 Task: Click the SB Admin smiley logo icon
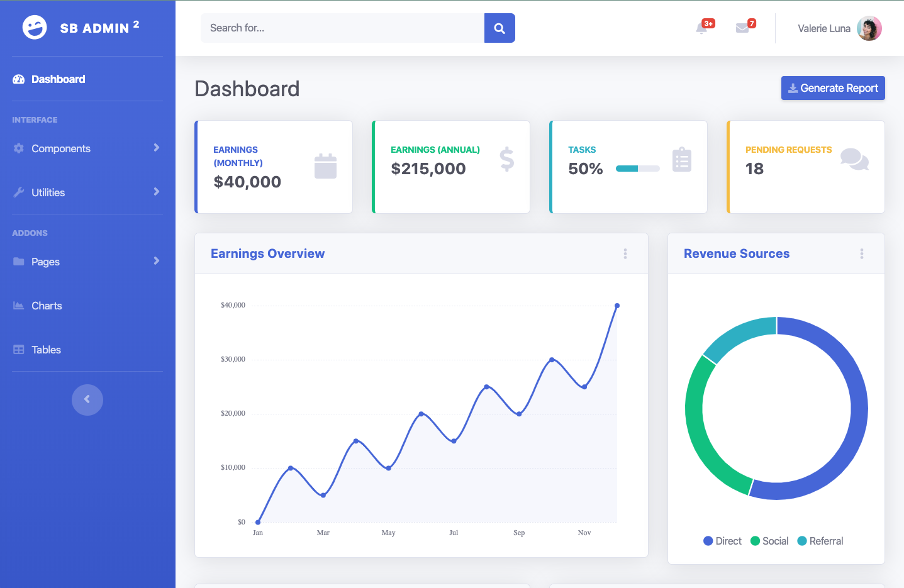point(35,28)
